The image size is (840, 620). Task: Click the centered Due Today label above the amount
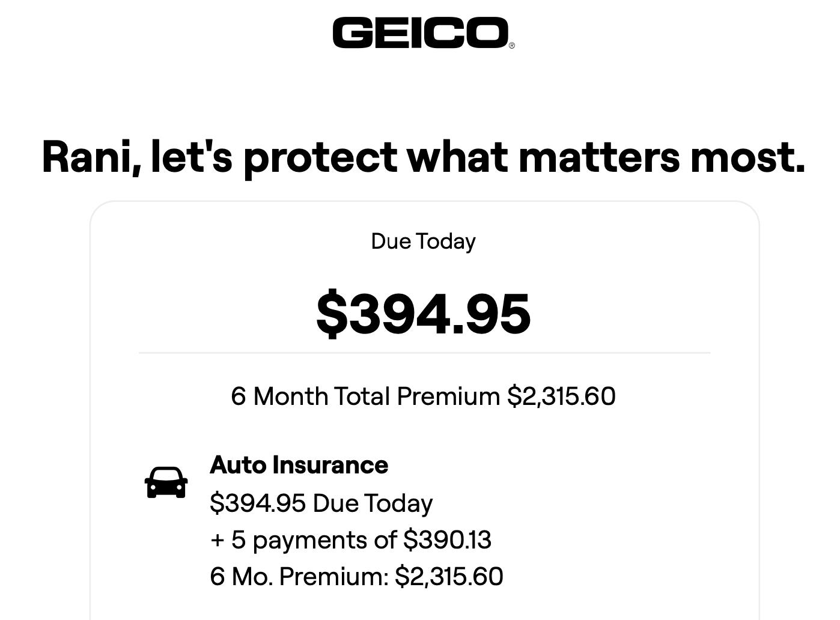coord(424,242)
